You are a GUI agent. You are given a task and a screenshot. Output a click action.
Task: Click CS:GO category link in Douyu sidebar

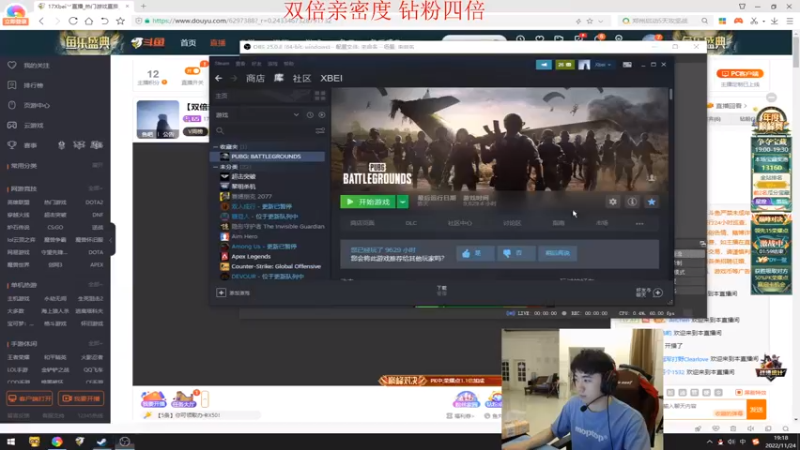(x=55, y=228)
